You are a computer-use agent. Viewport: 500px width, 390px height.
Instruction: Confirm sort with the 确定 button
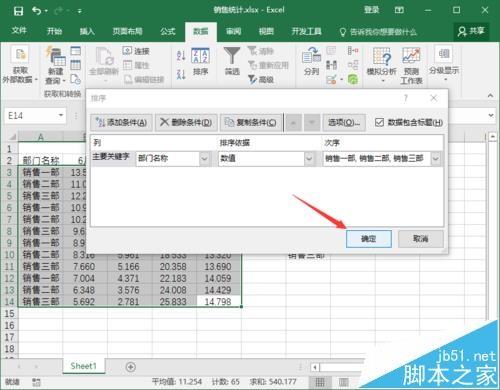pyautogui.click(x=369, y=239)
